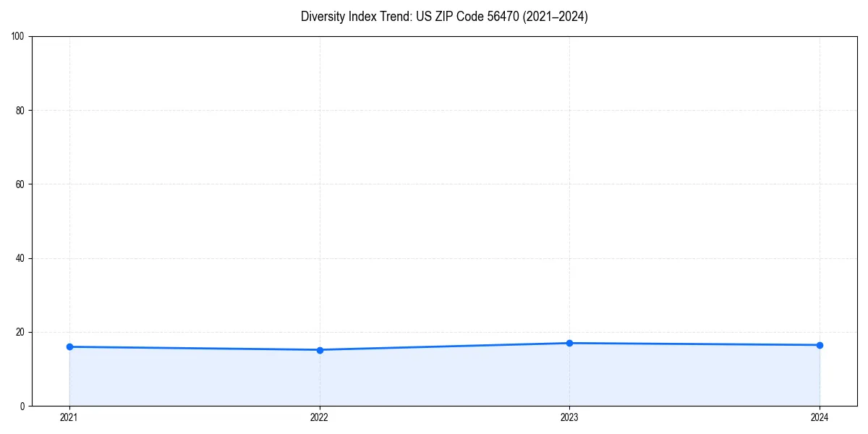Click the trend line segment between 2023 and 2024
The height and width of the screenshot is (434, 868).
(694, 344)
